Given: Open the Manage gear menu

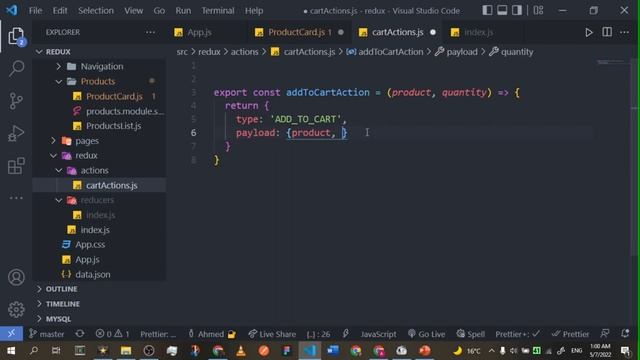Looking at the screenshot, I should 16,309.
